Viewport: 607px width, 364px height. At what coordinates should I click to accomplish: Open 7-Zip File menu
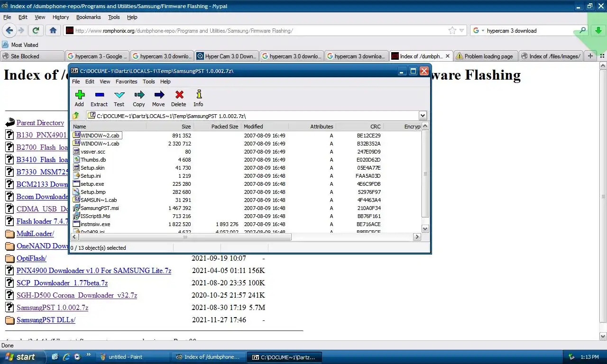(76, 82)
